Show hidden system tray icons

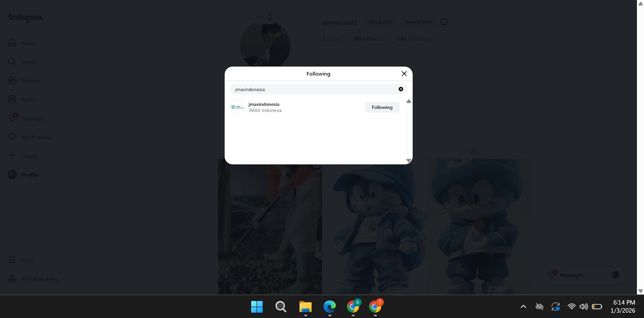[523, 307]
